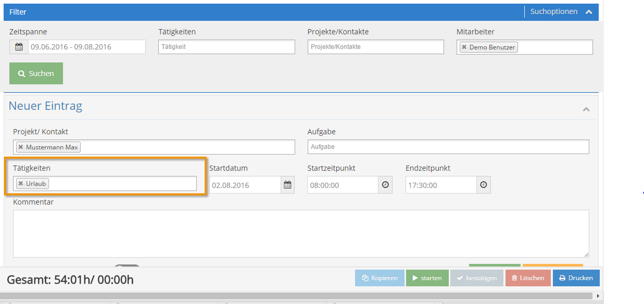This screenshot has height=304, width=644.
Task: Collapse the Suchoptionen filter panel
Action: pos(589,12)
